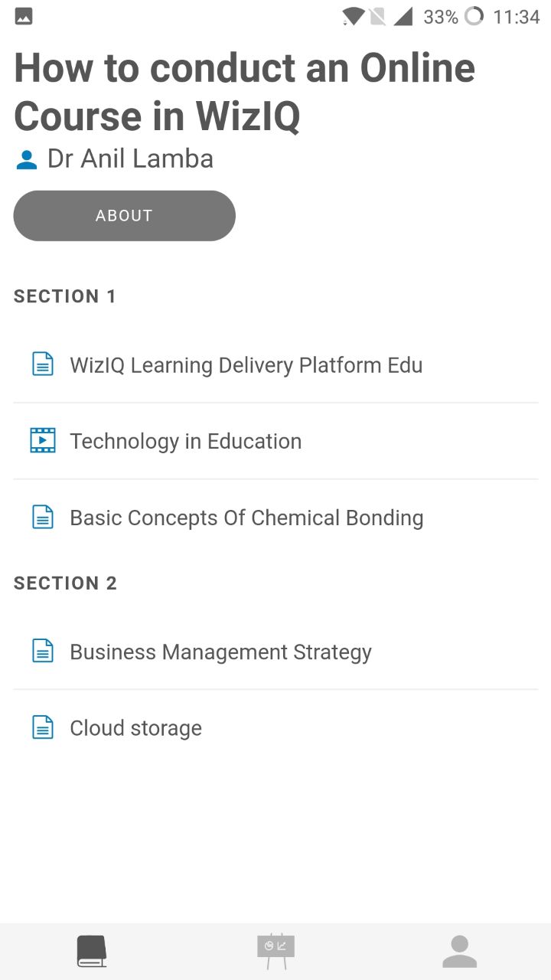Open the Basic Concepts Of Chemical Bonding document
This screenshot has height=980, width=551.
pyautogui.click(x=246, y=517)
